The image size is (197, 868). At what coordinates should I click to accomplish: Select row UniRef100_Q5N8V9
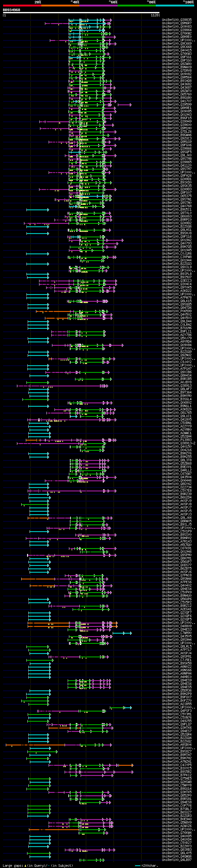(x=177, y=823)
